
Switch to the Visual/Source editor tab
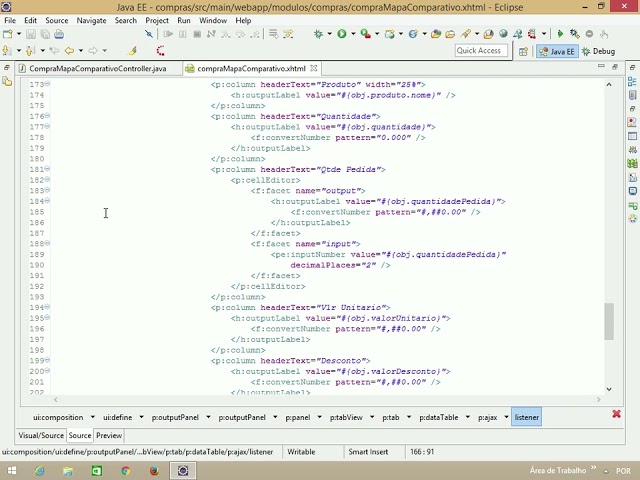pos(41,436)
